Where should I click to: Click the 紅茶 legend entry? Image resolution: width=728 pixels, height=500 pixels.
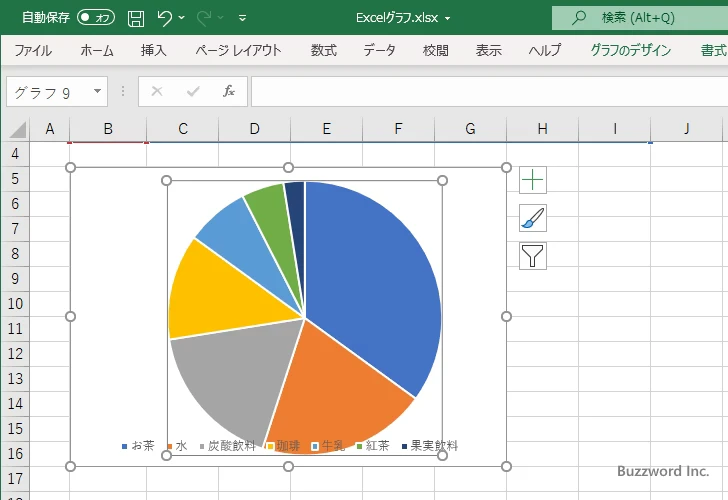click(373, 446)
